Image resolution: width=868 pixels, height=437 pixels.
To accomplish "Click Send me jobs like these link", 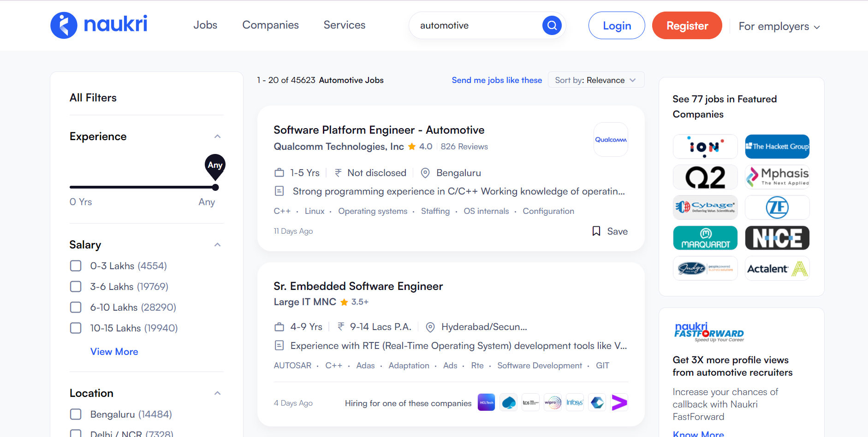I will click(x=497, y=80).
